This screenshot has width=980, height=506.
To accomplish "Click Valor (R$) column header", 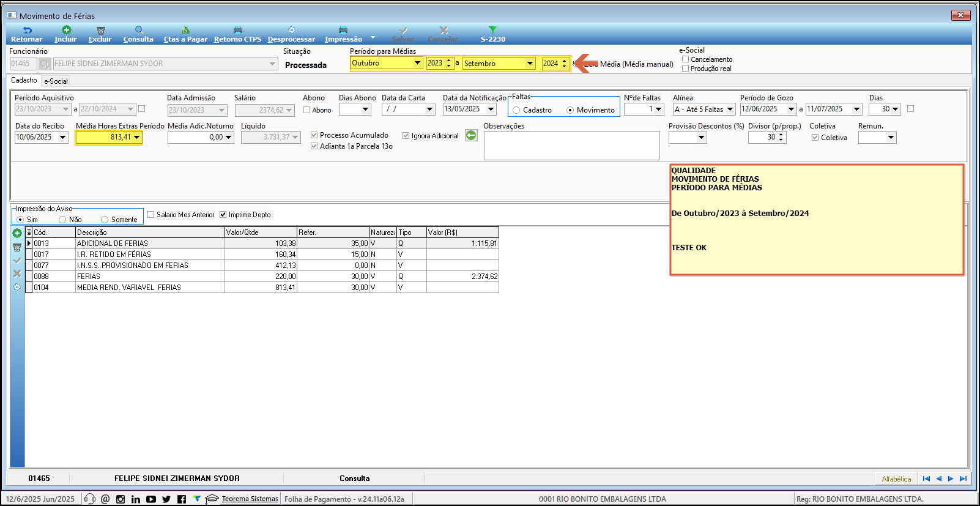I will [462, 233].
